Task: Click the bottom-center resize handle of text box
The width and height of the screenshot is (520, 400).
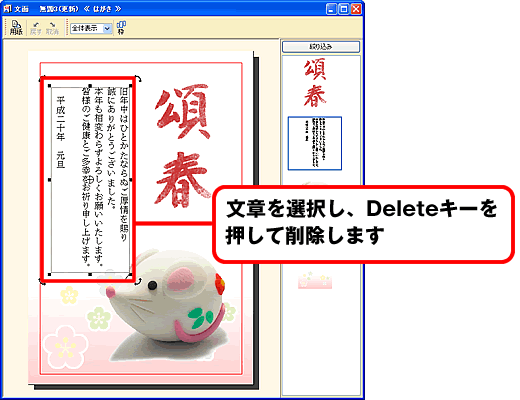Action: (x=90, y=274)
